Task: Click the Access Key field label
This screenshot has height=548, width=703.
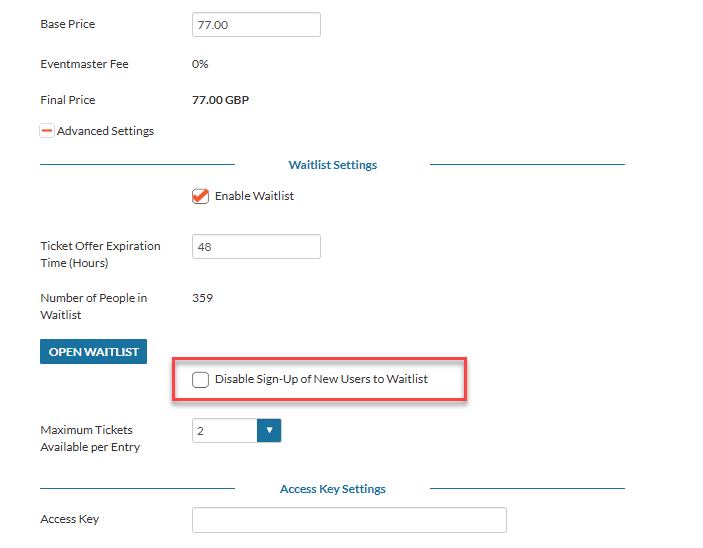Action: click(69, 519)
